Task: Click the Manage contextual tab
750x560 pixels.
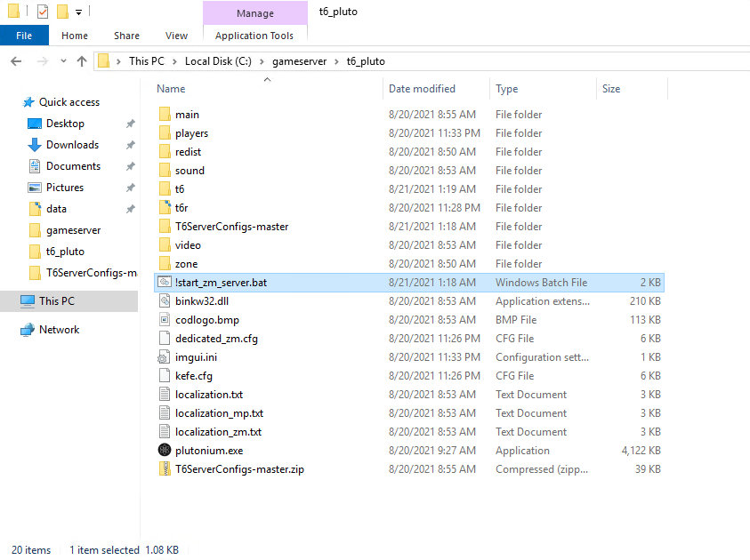Action: point(255,13)
